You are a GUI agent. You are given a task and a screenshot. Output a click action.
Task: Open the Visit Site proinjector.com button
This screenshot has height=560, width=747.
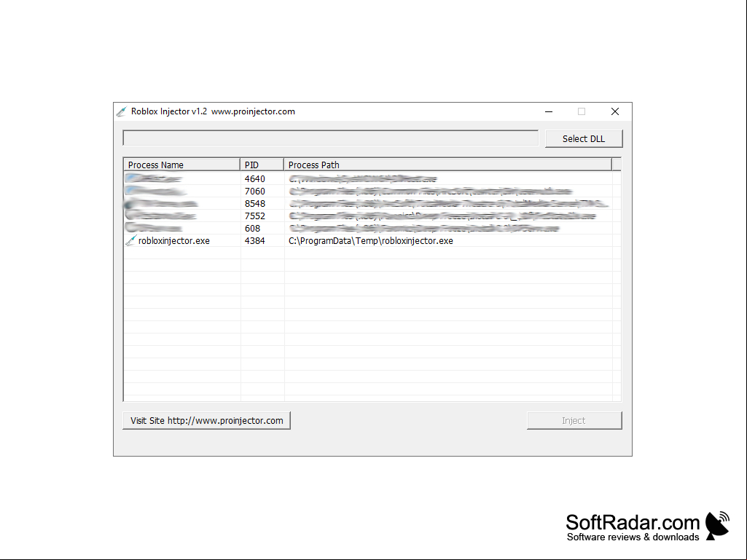[206, 420]
